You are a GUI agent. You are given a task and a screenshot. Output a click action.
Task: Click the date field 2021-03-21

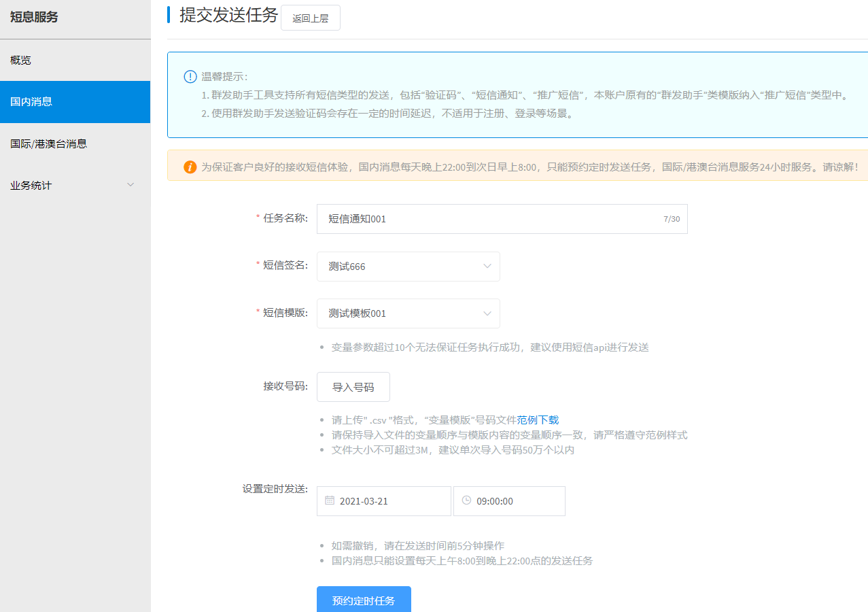click(384, 501)
